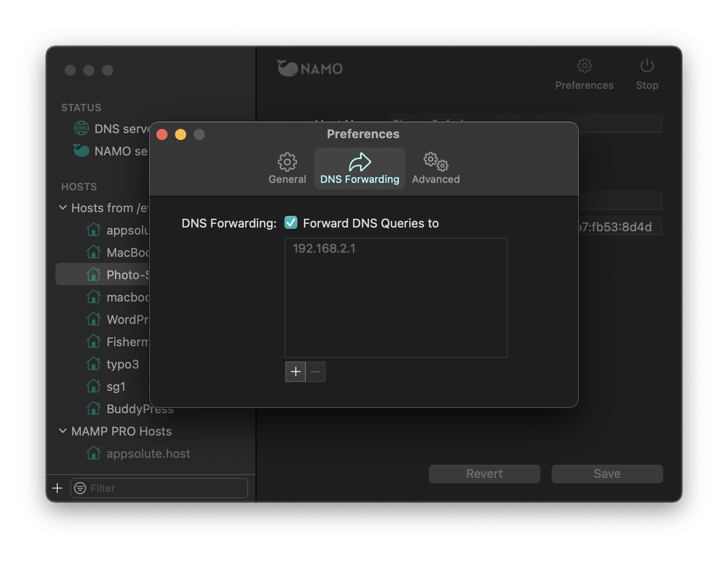
Task: Select the WordPr host name
Action: click(x=128, y=320)
